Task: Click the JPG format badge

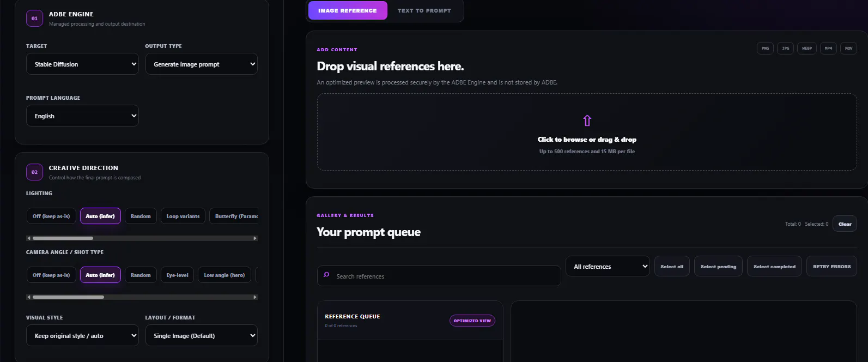Action: coord(785,49)
